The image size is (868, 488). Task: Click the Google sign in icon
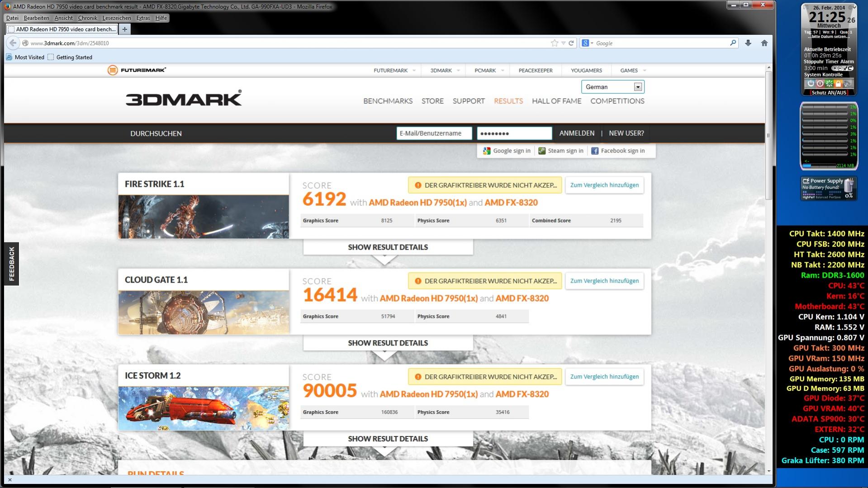487,151
